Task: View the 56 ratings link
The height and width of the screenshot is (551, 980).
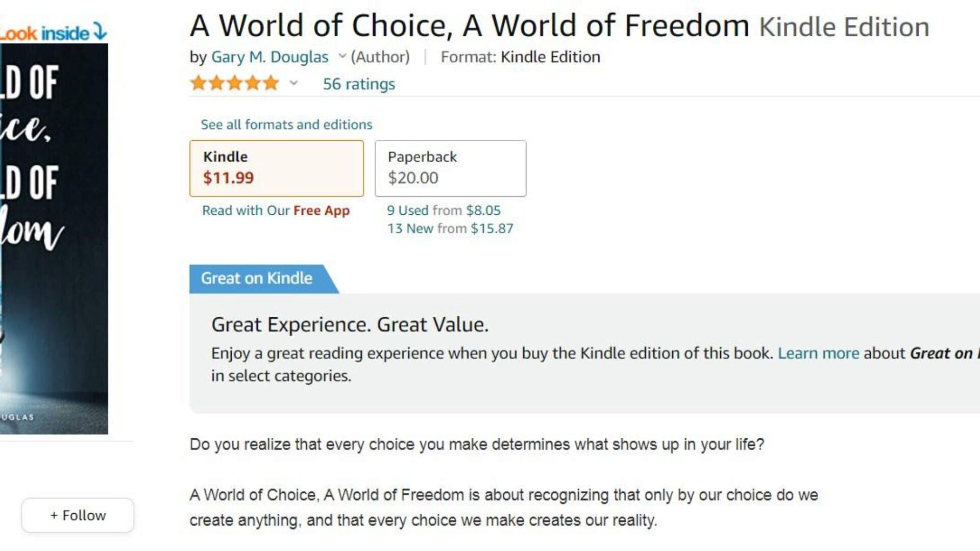Action: click(359, 84)
